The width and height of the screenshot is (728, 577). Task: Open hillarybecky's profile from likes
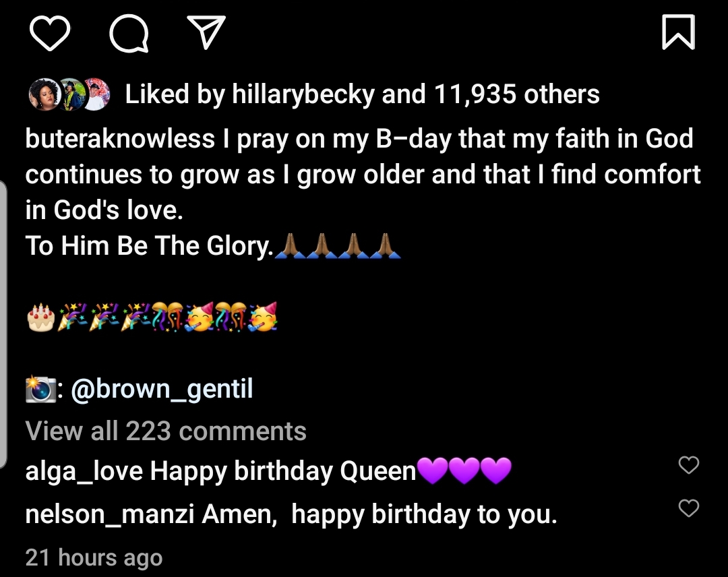click(x=303, y=95)
